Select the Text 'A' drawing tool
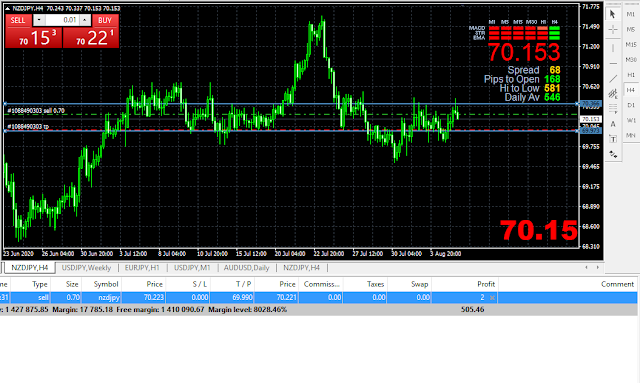 click(x=613, y=124)
